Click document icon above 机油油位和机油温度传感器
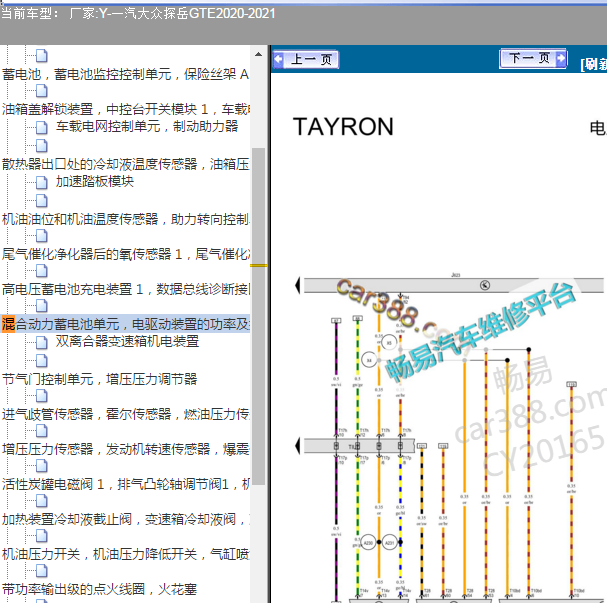The height and width of the screenshot is (603, 607). coord(42,201)
